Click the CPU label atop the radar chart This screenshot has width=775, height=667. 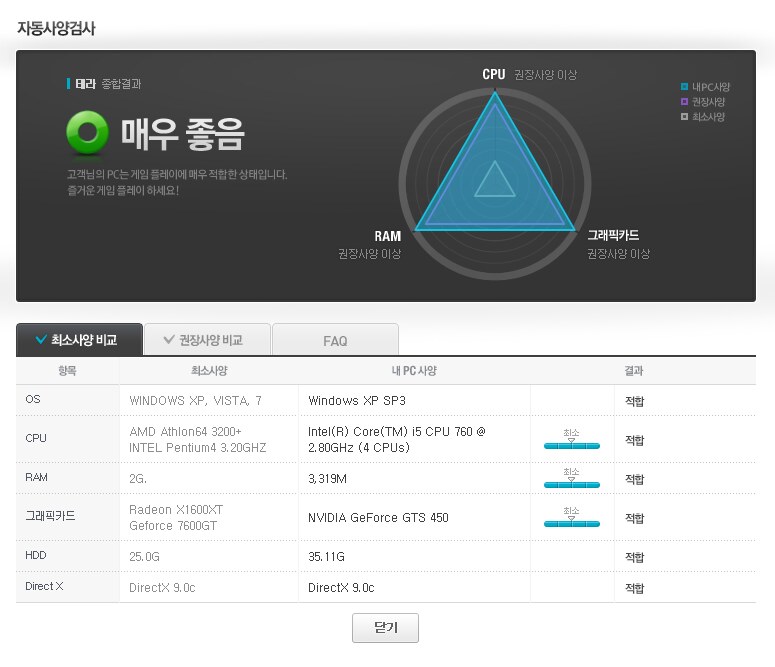(x=493, y=75)
